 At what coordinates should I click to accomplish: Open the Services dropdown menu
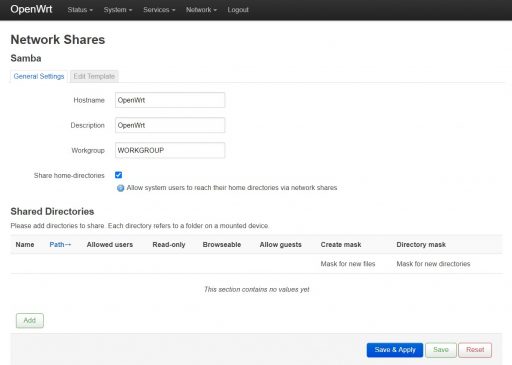click(x=159, y=10)
